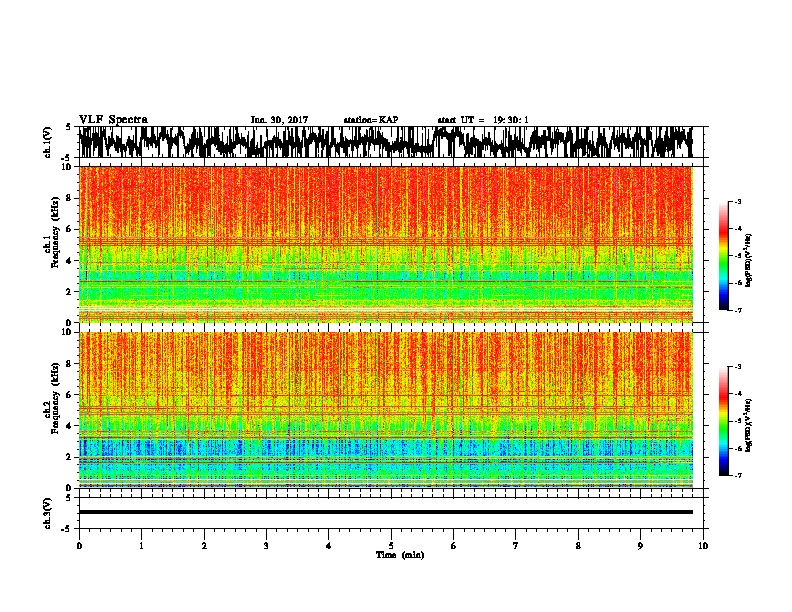Click the ch.2 color bar log(PSD) label
792x612 pixels.
tap(749, 425)
